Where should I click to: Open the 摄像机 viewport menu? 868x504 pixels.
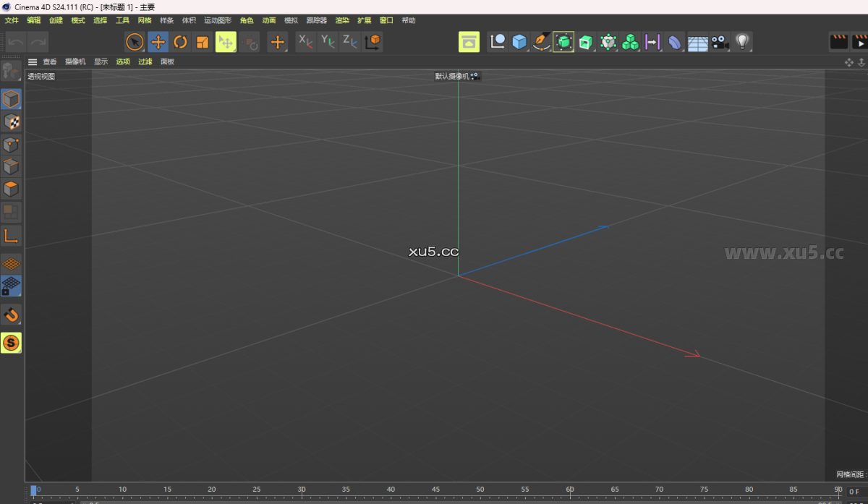tap(75, 61)
